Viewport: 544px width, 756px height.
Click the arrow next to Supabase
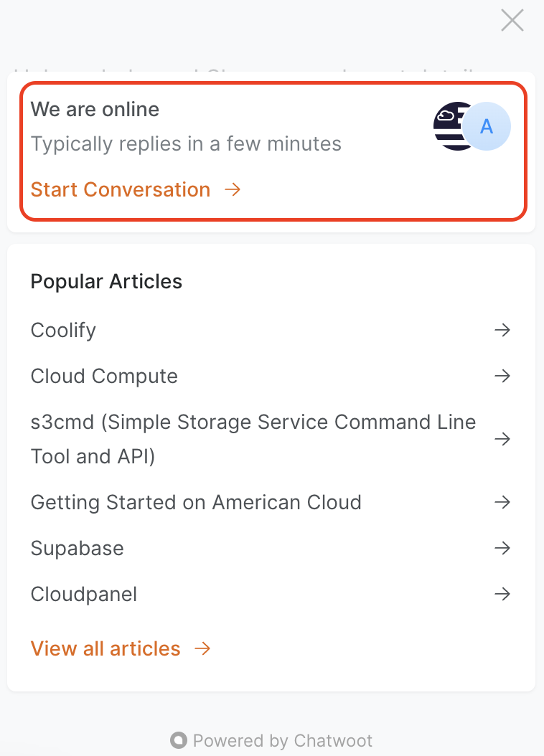502,548
